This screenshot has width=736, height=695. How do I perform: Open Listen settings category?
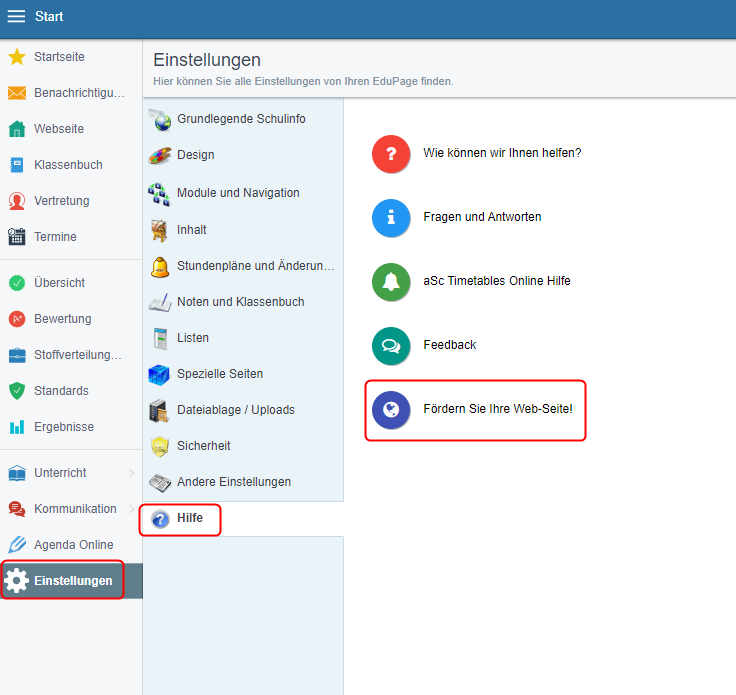tap(243, 338)
